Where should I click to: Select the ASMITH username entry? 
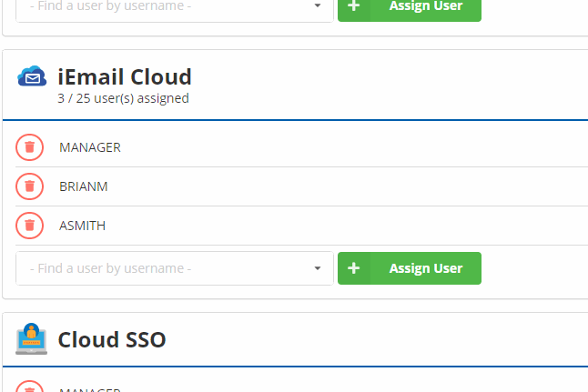tap(83, 226)
